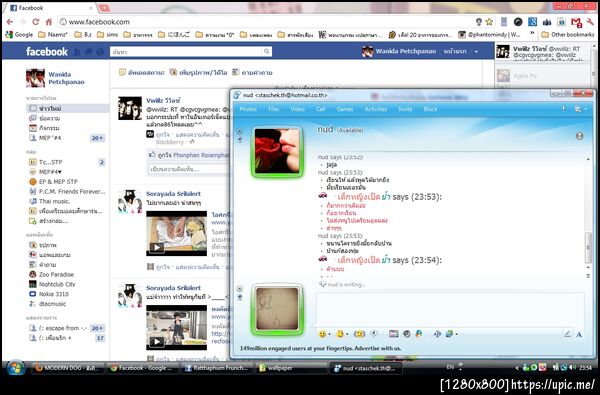Click nud's rose display picture
Viewport: 600px width, 395px height.
tap(277, 151)
